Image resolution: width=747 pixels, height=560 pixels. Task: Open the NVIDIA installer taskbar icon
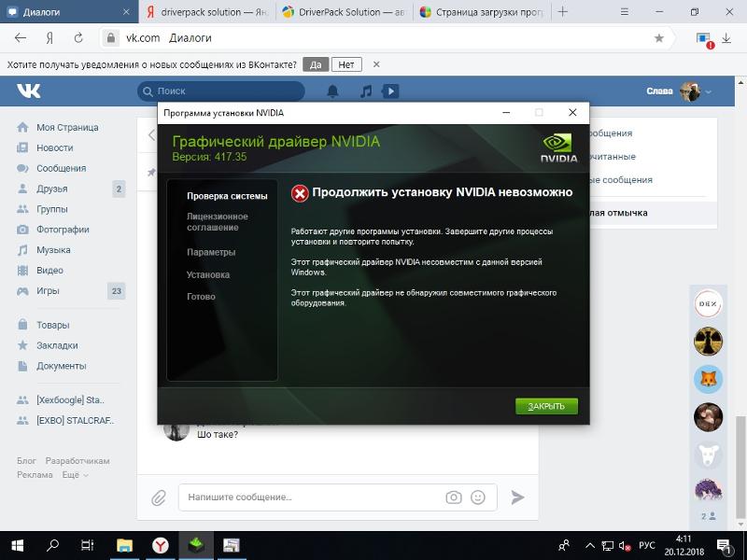[196, 546]
